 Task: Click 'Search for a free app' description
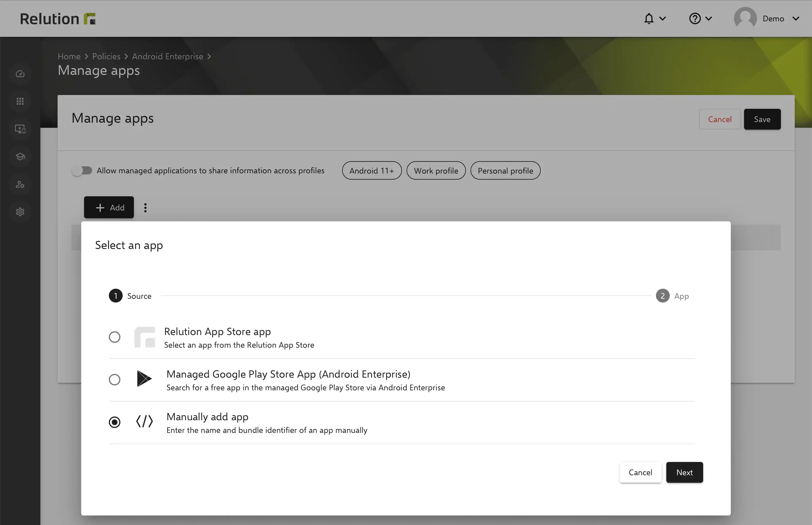306,388
